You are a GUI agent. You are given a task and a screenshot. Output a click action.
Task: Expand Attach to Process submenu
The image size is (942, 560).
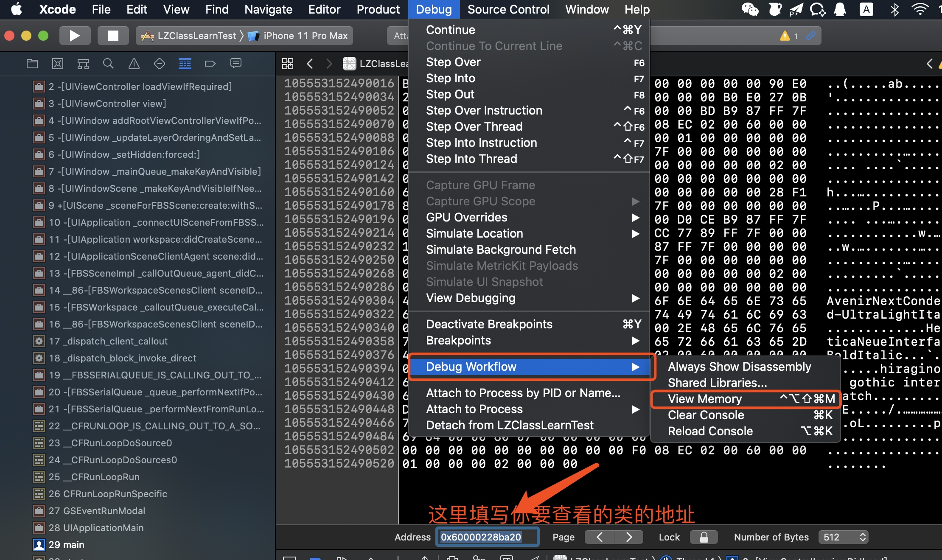(529, 409)
